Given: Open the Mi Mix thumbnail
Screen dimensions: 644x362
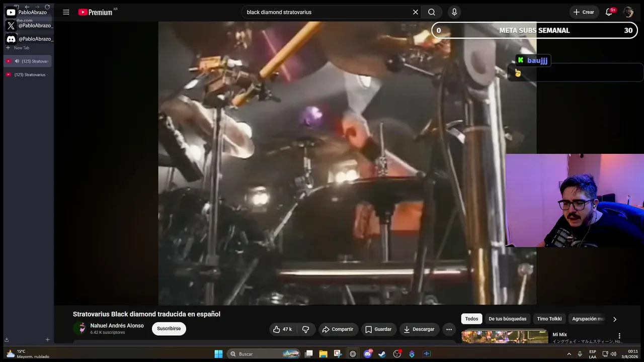Looking at the screenshot, I should (505, 337).
